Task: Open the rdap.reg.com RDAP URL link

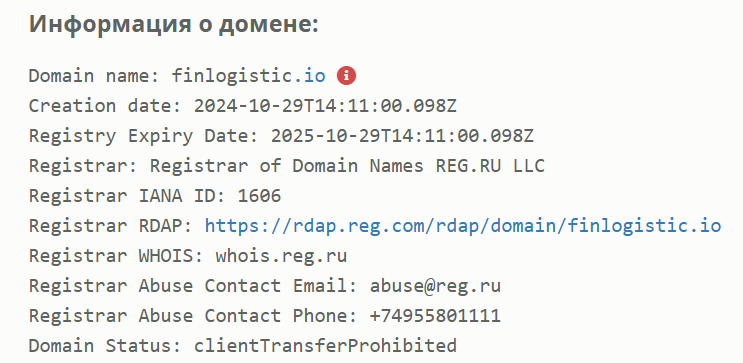Action: pyautogui.click(x=463, y=226)
